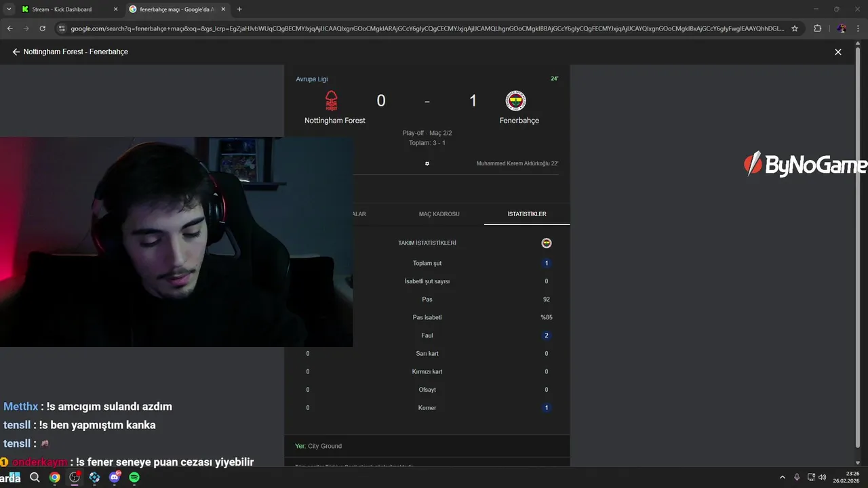Open the Avrupa Ligi competition link
The width and height of the screenshot is (868, 488).
(x=311, y=79)
